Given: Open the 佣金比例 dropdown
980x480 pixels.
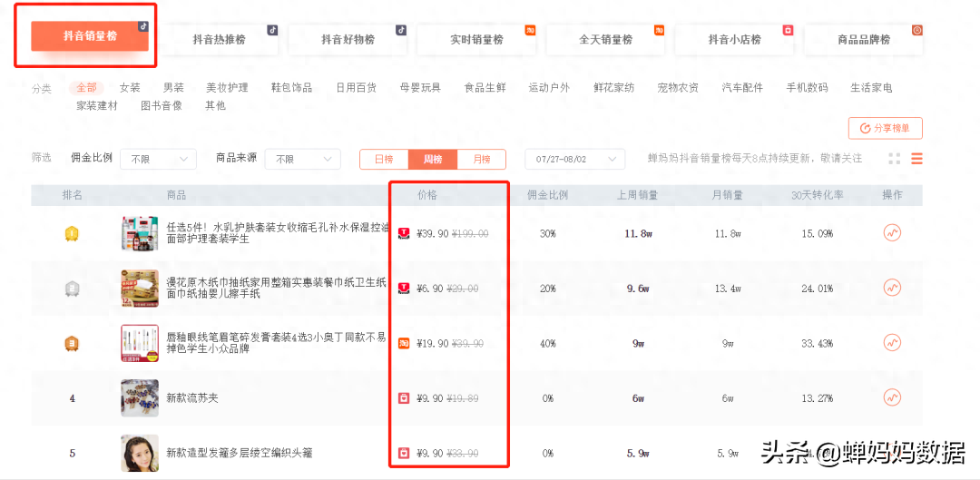Looking at the screenshot, I should pyautogui.click(x=158, y=159).
